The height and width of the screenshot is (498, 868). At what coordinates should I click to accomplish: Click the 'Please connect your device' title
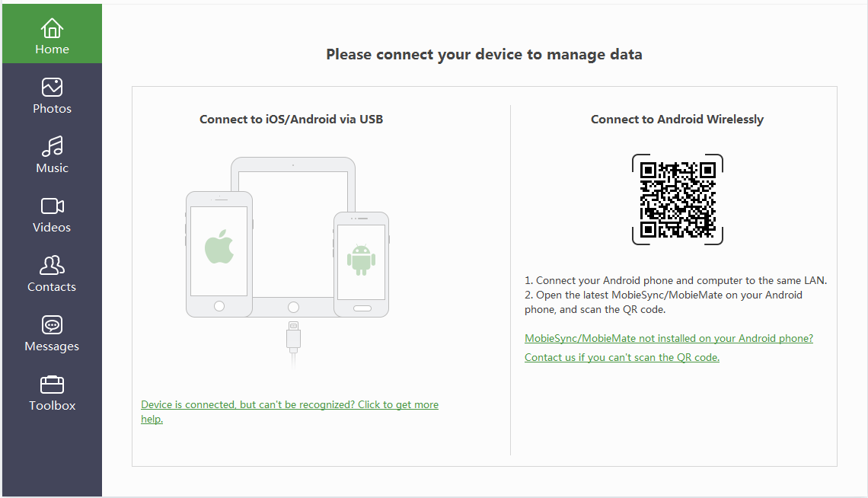pyautogui.click(x=483, y=54)
